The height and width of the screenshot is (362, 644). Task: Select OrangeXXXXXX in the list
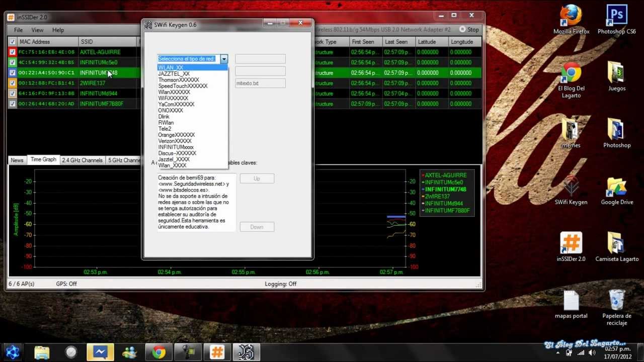pyautogui.click(x=192, y=135)
